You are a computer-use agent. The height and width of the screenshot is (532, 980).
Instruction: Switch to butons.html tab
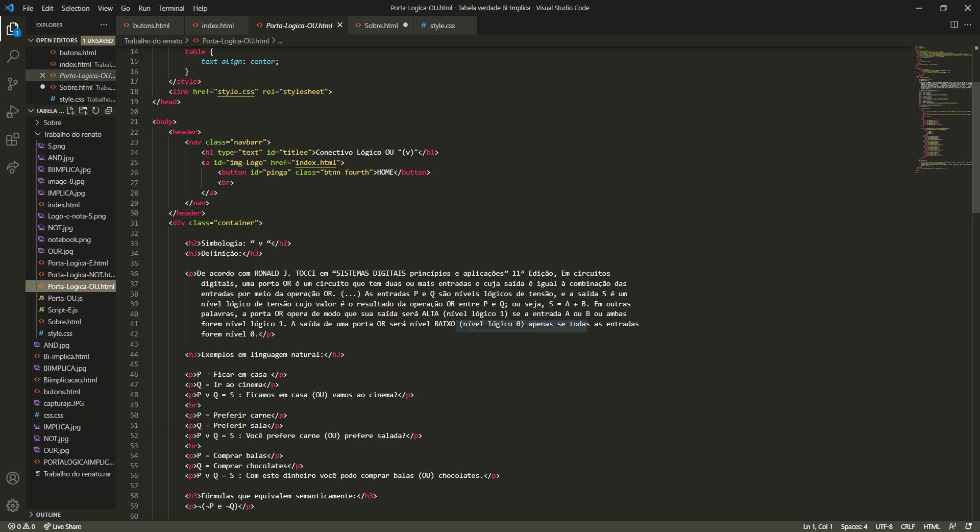(151, 25)
